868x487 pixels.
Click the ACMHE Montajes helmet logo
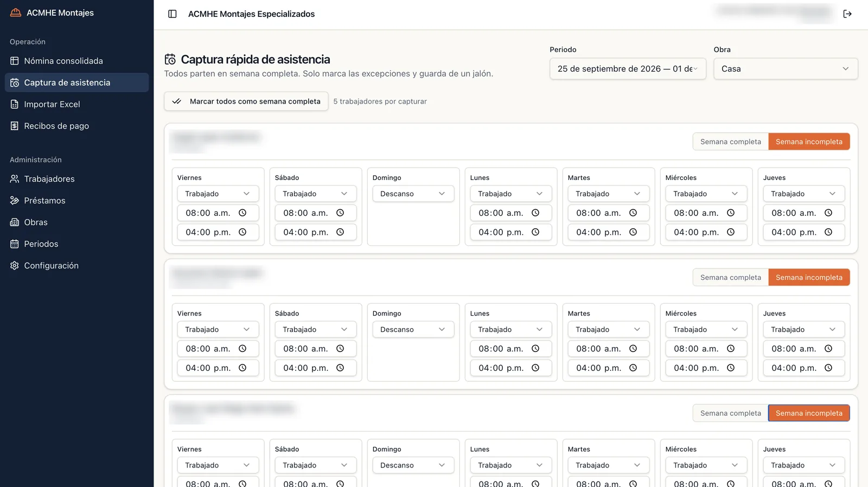click(16, 12)
